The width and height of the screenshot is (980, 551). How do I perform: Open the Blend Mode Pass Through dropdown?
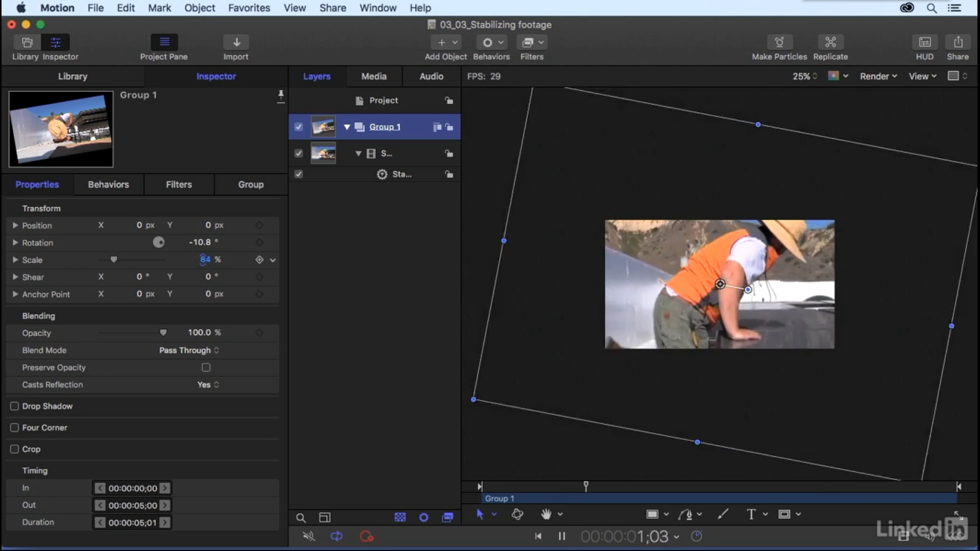pos(189,350)
